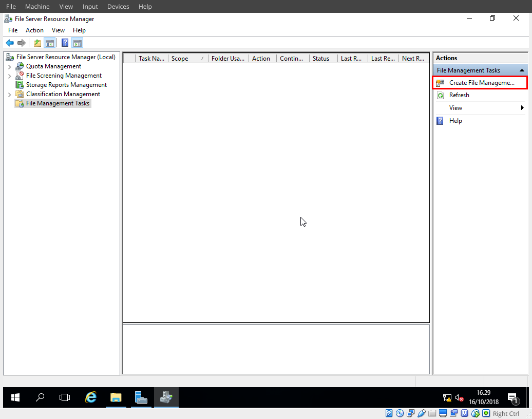Toggle the action pane visibility
The height and width of the screenshot is (419, 532).
[x=77, y=42]
